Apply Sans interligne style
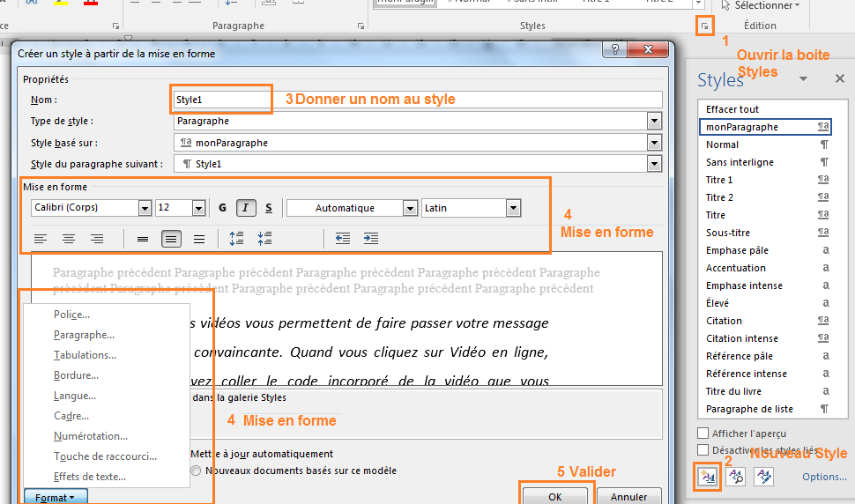The image size is (855, 504). point(766,162)
